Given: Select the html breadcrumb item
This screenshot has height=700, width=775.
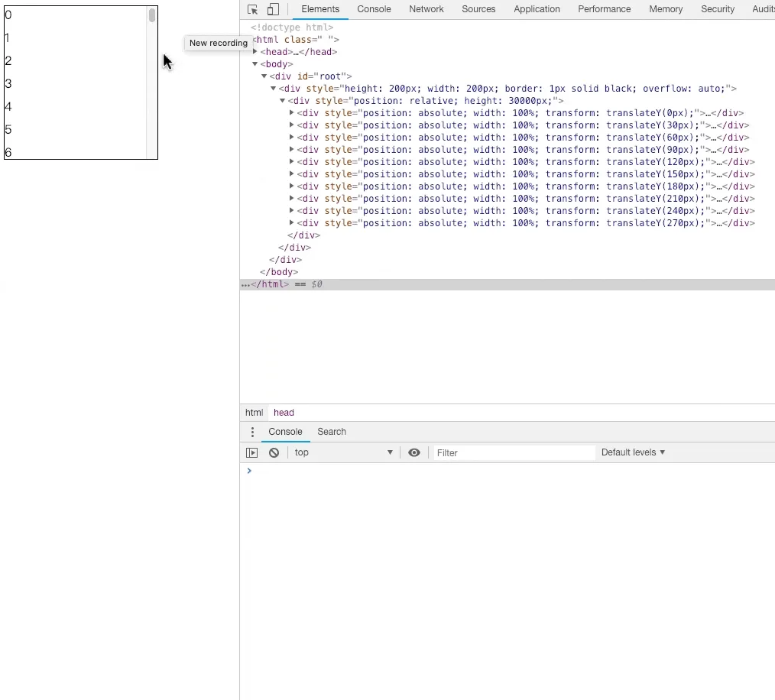Looking at the screenshot, I should tap(254, 413).
